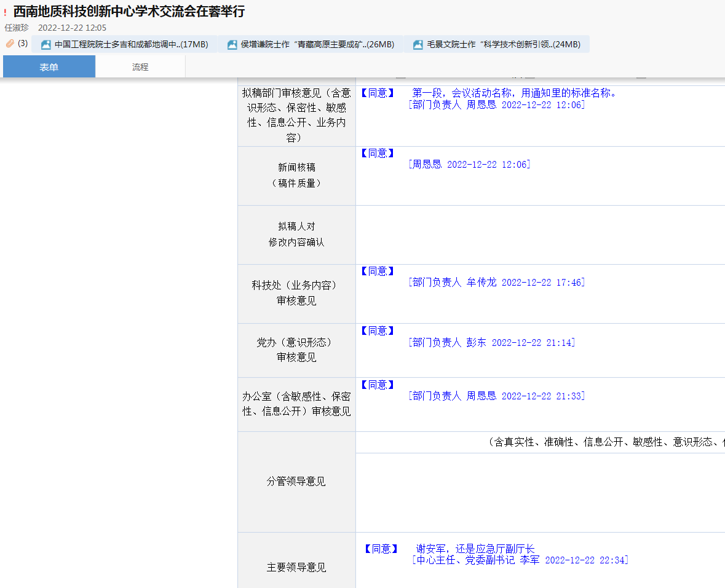Click the 周恩恩 signature in the 新闻核稿 row

[x=469, y=164]
